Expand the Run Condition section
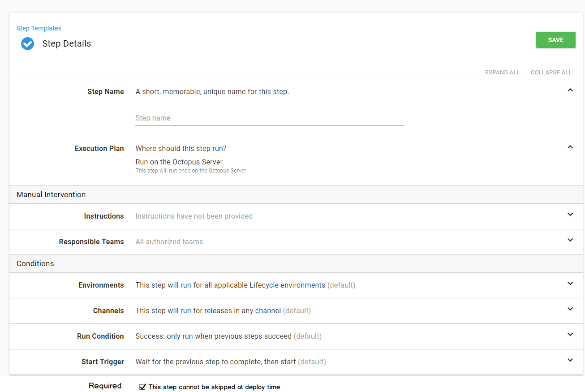The height and width of the screenshot is (392, 585). (x=570, y=334)
